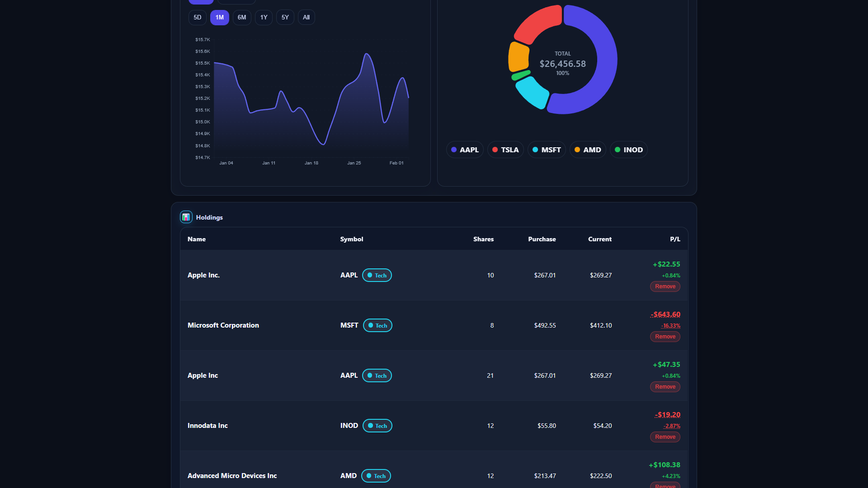Remove the Apple Inc. holding with 10 shares
This screenshot has height=488, width=868.
[665, 286]
